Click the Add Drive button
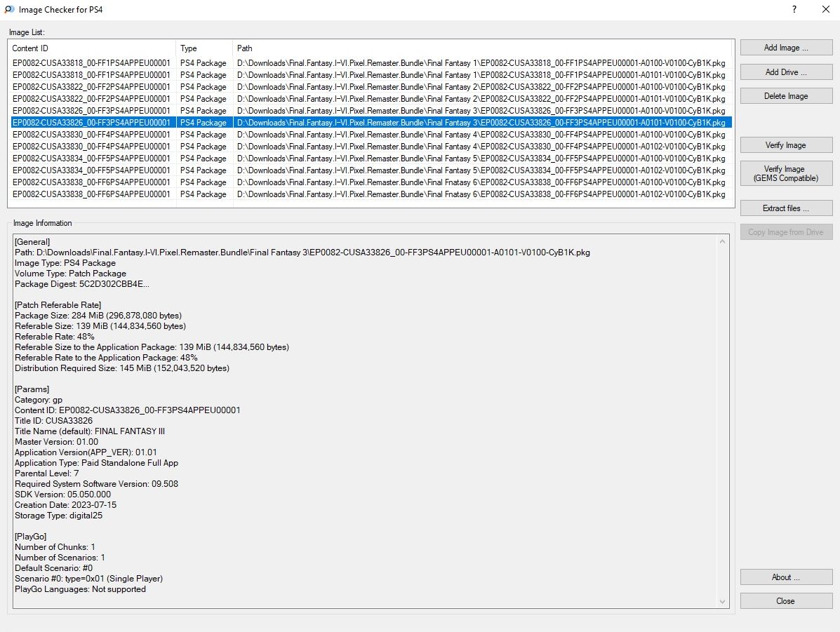This screenshot has width=840, height=632. click(x=786, y=72)
